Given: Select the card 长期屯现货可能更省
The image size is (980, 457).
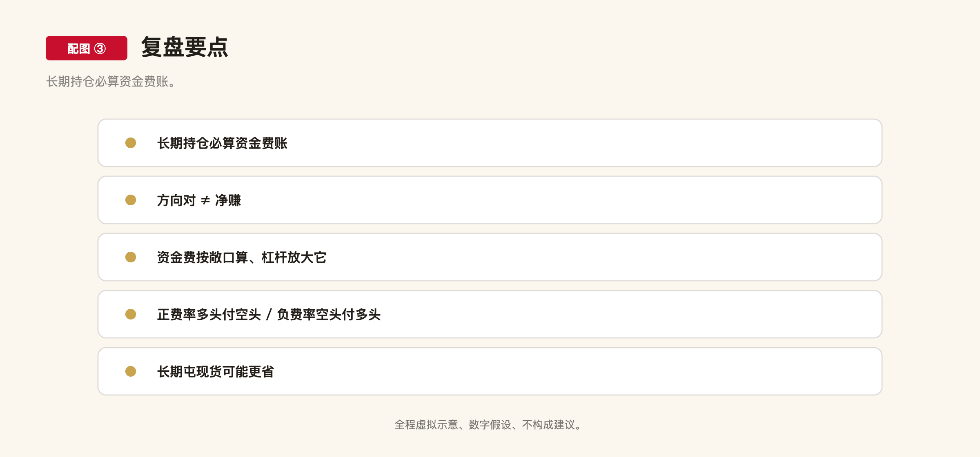Looking at the screenshot, I should pos(490,371).
